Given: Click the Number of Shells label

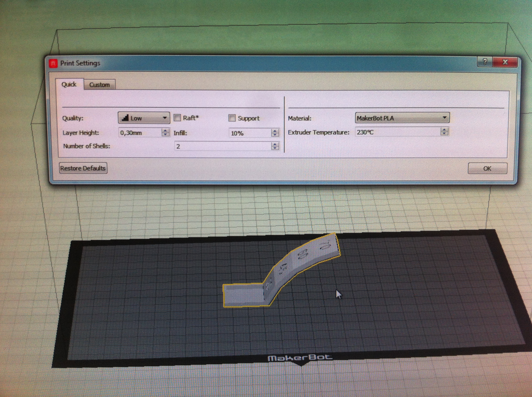Looking at the screenshot, I should point(87,146).
